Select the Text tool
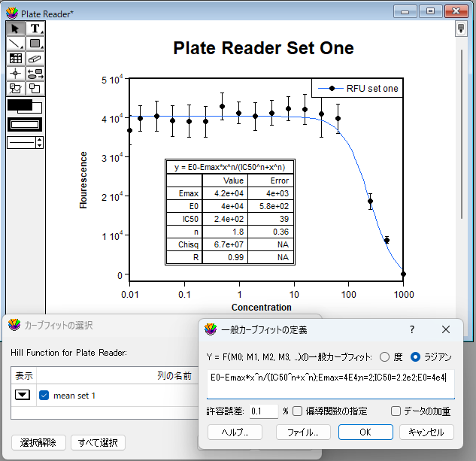 (x=35, y=29)
